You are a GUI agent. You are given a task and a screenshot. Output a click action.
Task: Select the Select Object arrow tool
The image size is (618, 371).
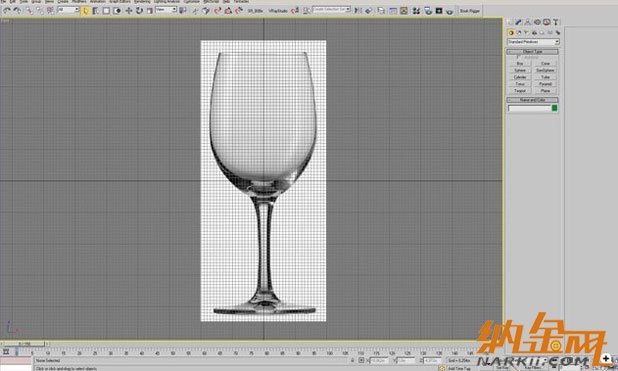coord(86,11)
